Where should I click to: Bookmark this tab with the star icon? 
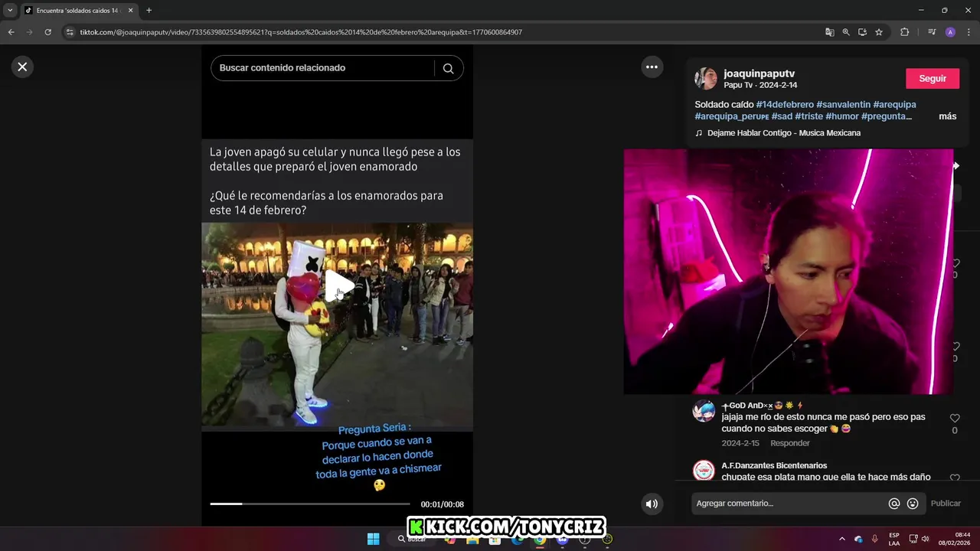pos(879,32)
